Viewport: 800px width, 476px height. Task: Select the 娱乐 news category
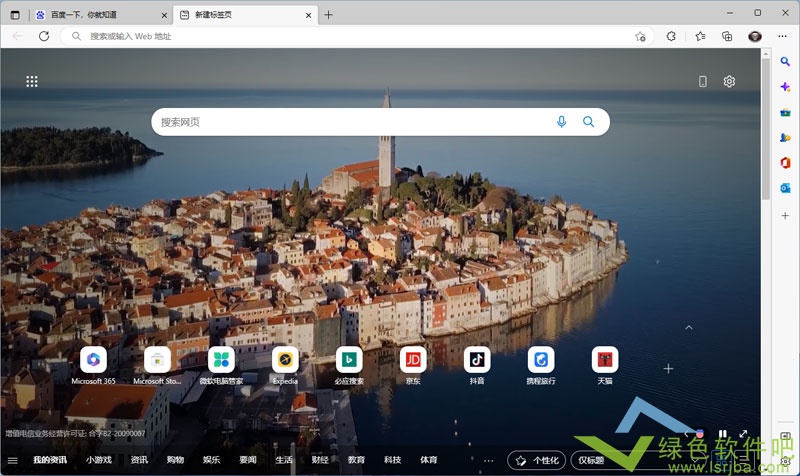[211, 460]
